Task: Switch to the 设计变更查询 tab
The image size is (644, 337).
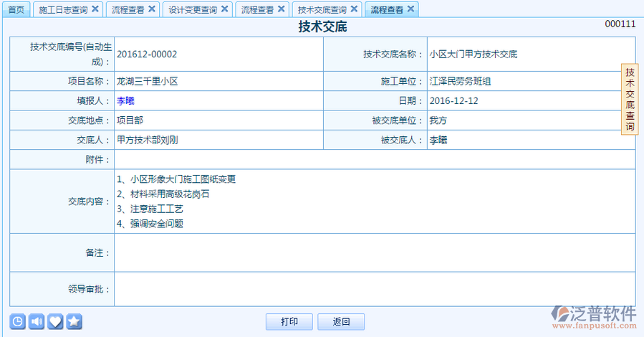Action: pyautogui.click(x=192, y=10)
